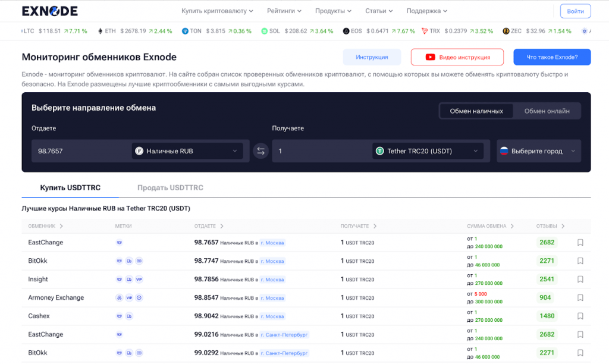Image resolution: width=609 pixels, height=364 pixels.
Task: Click the TRX ticker icon
Action: [x=425, y=31]
